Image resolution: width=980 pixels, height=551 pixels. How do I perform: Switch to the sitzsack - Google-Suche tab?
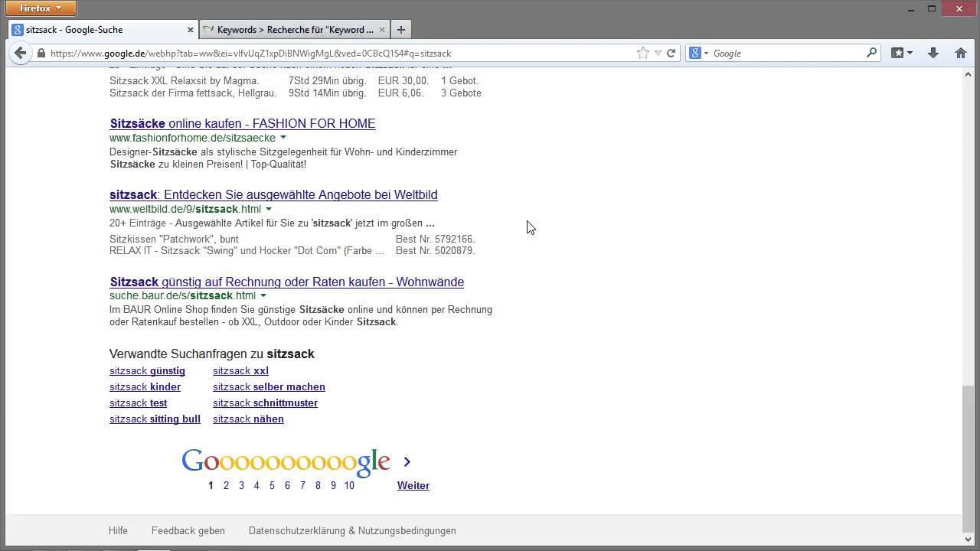point(103,30)
